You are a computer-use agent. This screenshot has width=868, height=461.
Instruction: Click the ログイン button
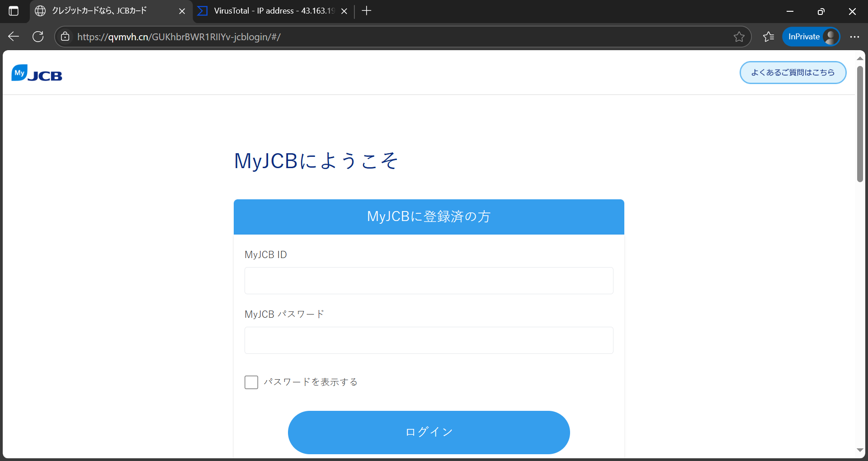coord(429,432)
